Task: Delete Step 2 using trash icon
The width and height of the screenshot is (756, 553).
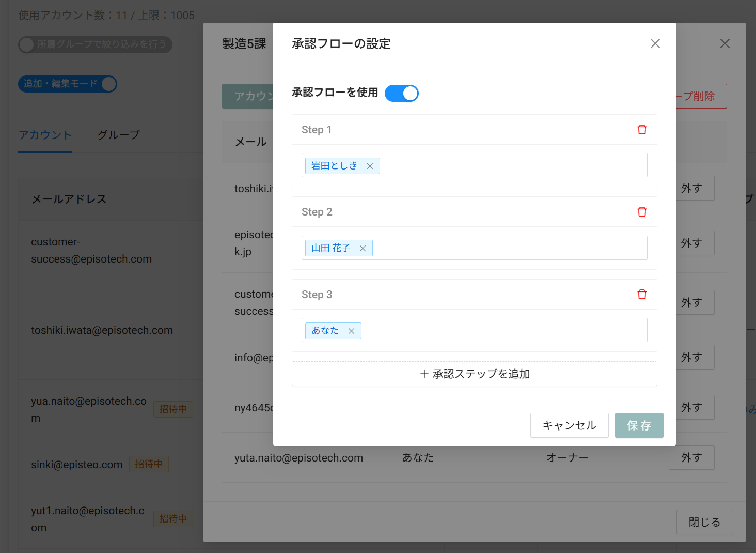Action: 642,212
